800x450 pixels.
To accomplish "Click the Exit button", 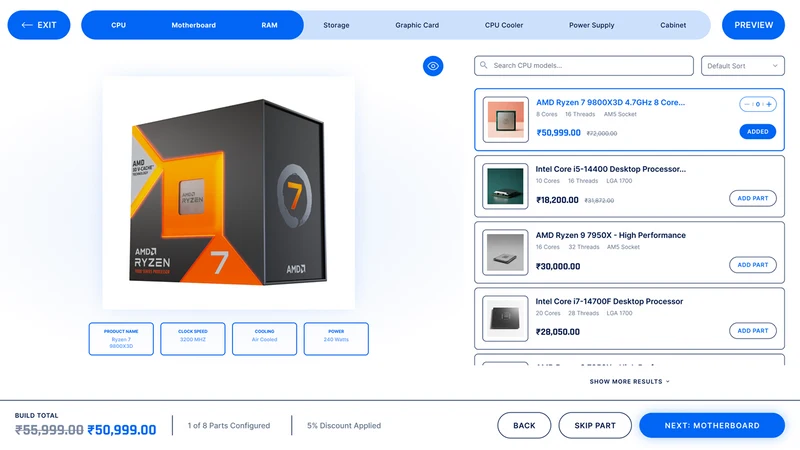I will [39, 25].
